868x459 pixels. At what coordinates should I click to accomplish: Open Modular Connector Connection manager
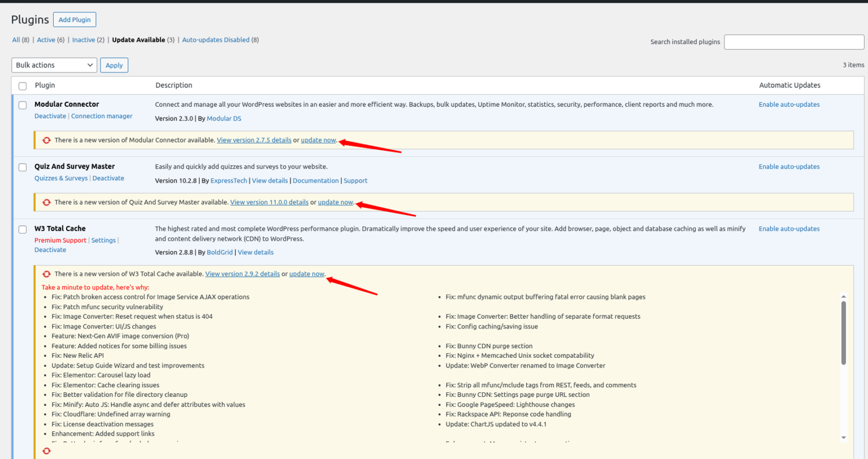click(102, 116)
